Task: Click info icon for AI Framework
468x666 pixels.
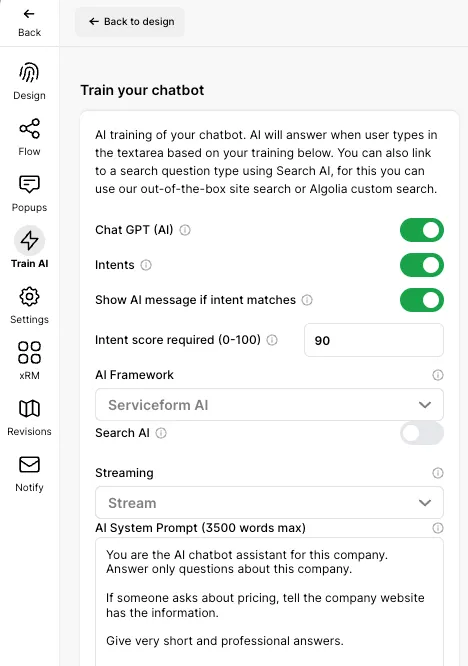Action: 438,375
